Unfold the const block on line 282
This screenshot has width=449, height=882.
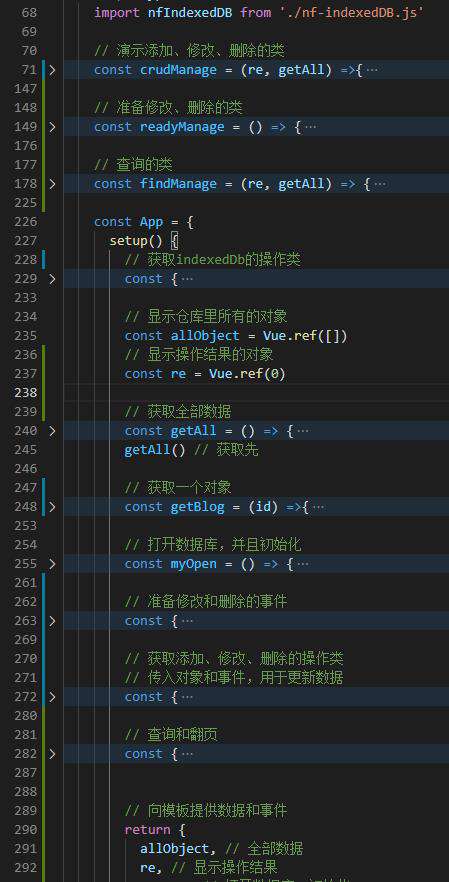pos(52,754)
